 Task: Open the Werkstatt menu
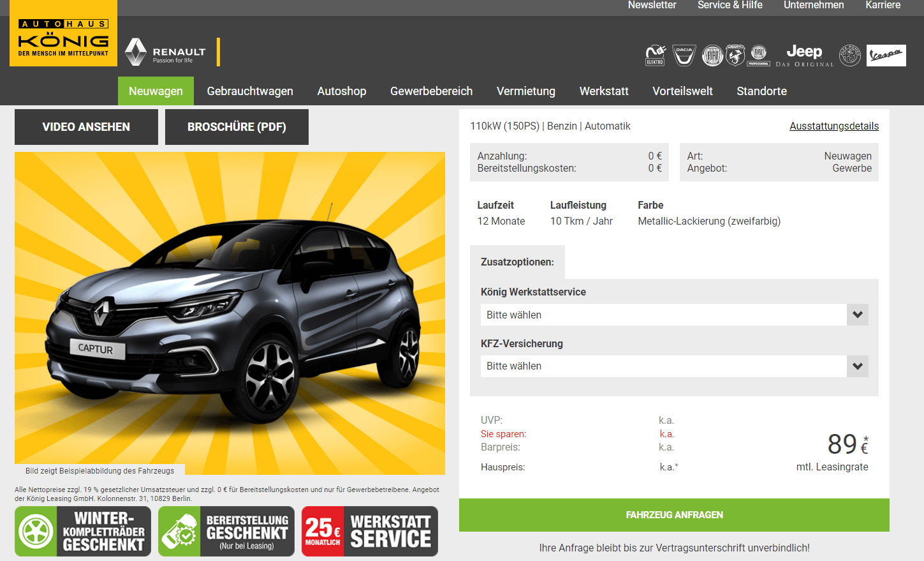604,91
